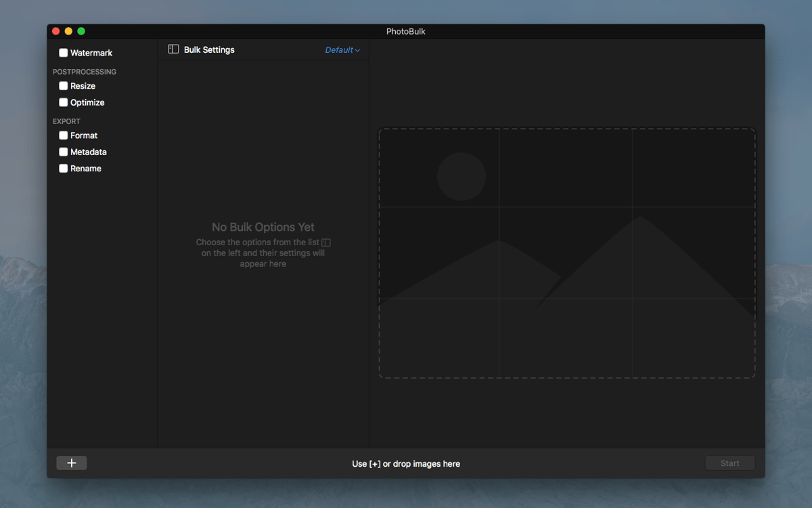Select the Rename checkbox
The image size is (812, 508).
pyautogui.click(x=63, y=169)
